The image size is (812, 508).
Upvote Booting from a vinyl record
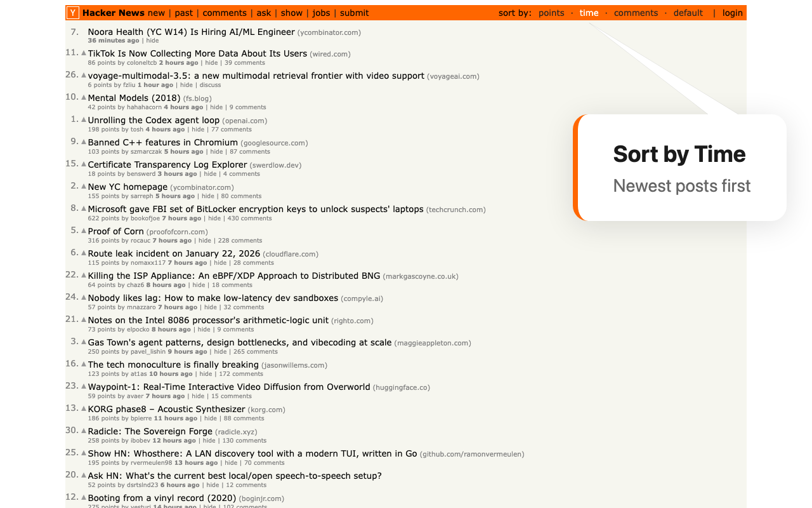84,497
